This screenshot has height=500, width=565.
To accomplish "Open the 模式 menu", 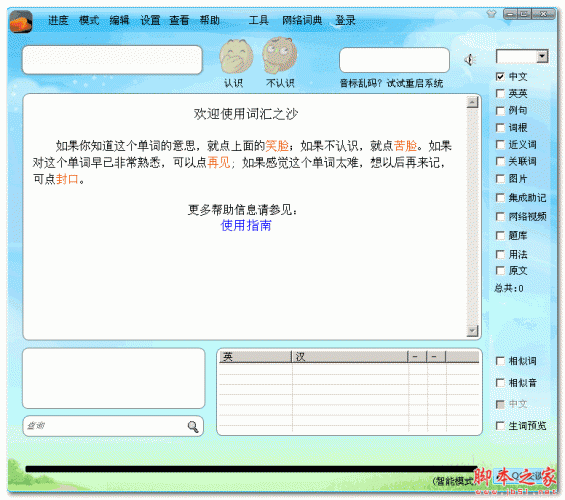I will click(89, 20).
